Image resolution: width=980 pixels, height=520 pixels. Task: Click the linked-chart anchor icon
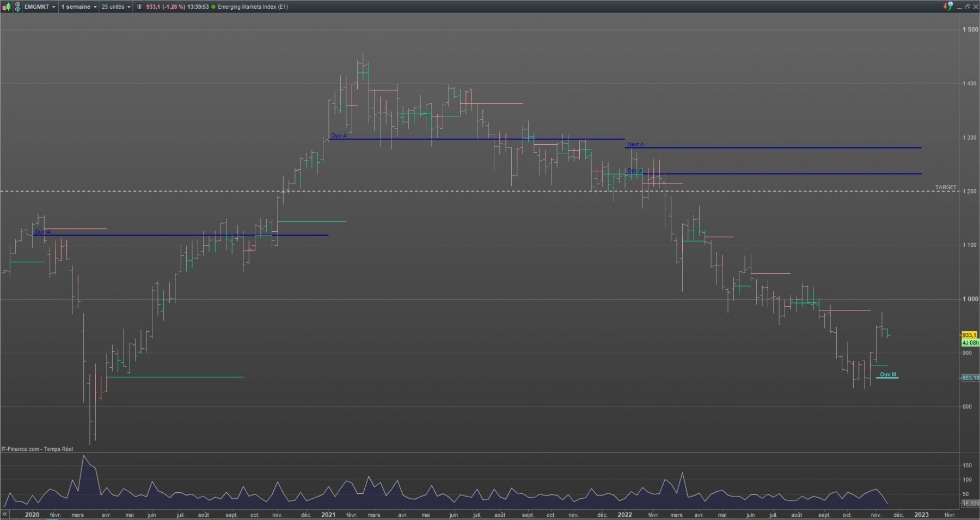[17, 7]
